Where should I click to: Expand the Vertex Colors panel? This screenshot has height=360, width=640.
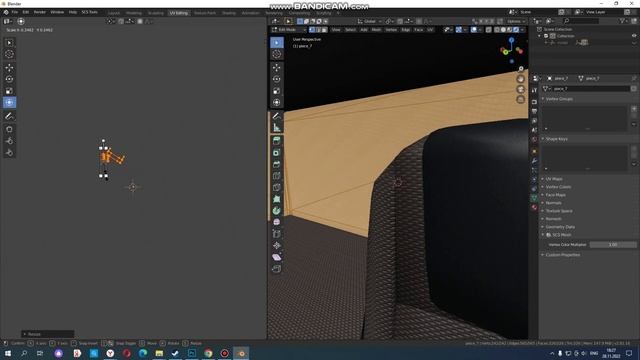click(x=558, y=187)
